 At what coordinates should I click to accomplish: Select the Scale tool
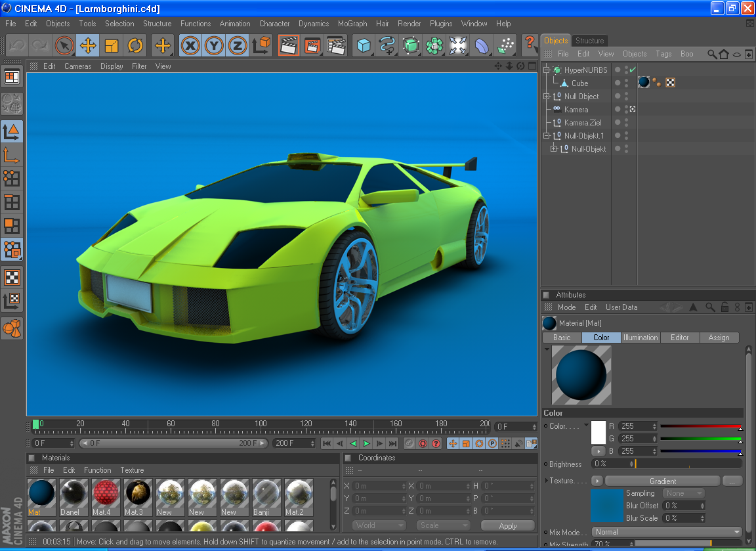point(112,45)
